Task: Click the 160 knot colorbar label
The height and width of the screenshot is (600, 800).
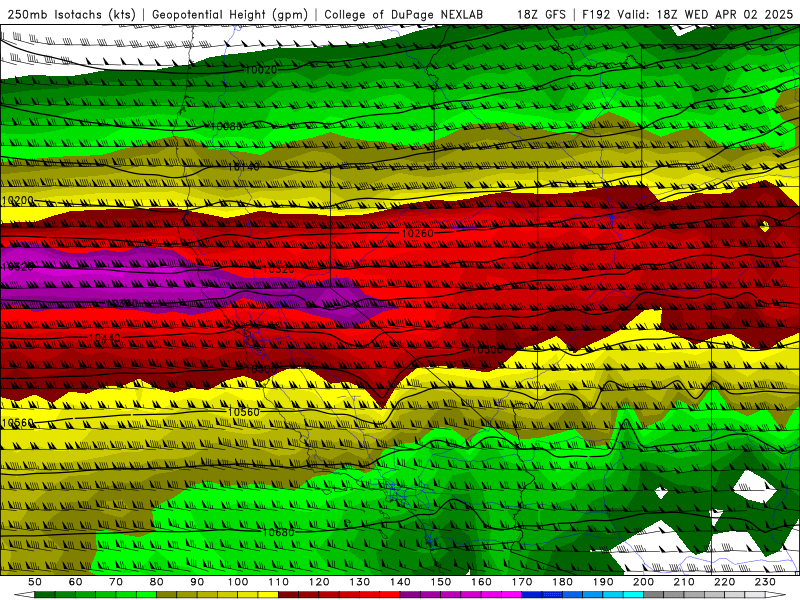Action: 482,582
